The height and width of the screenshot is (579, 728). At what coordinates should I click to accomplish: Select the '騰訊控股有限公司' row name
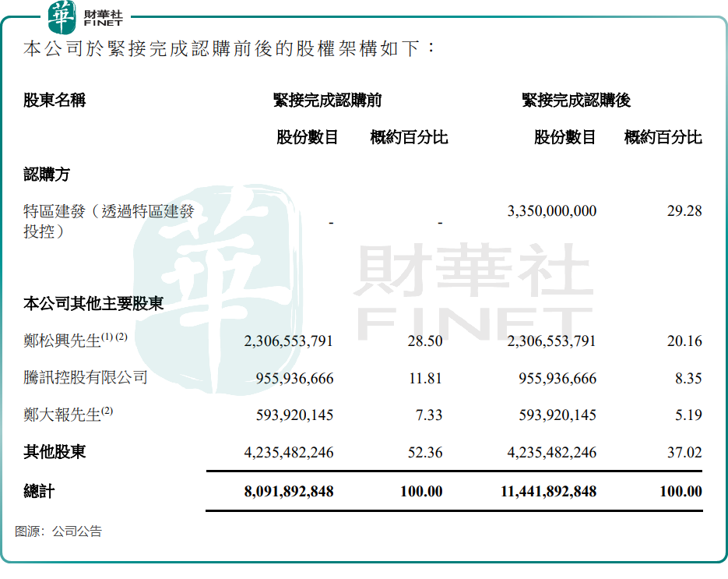[x=86, y=377]
